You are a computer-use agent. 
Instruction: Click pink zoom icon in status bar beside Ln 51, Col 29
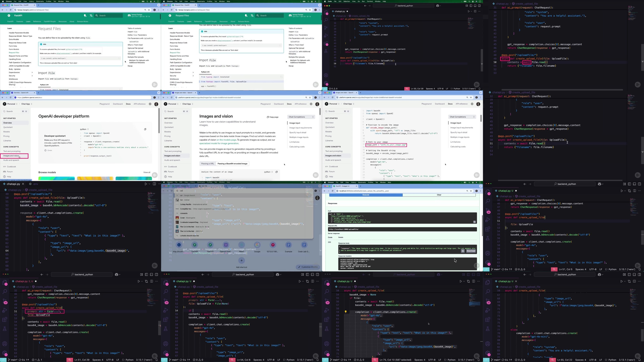point(70,360)
